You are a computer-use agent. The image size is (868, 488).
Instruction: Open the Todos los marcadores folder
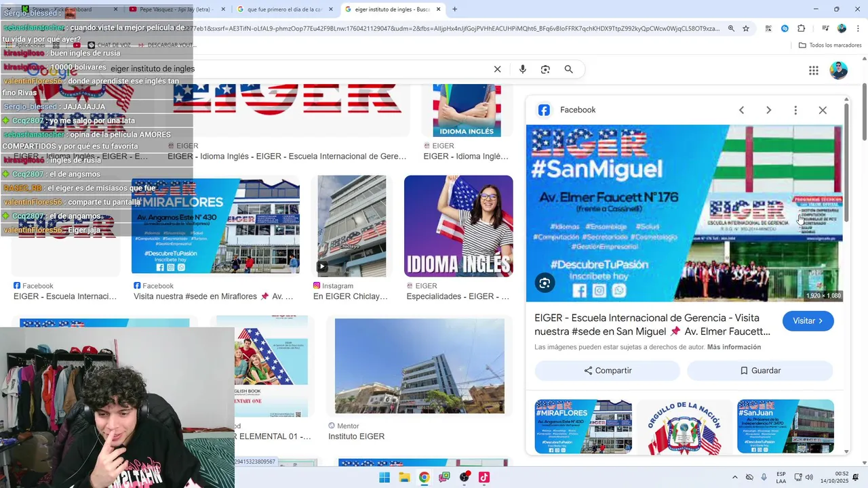(x=830, y=45)
